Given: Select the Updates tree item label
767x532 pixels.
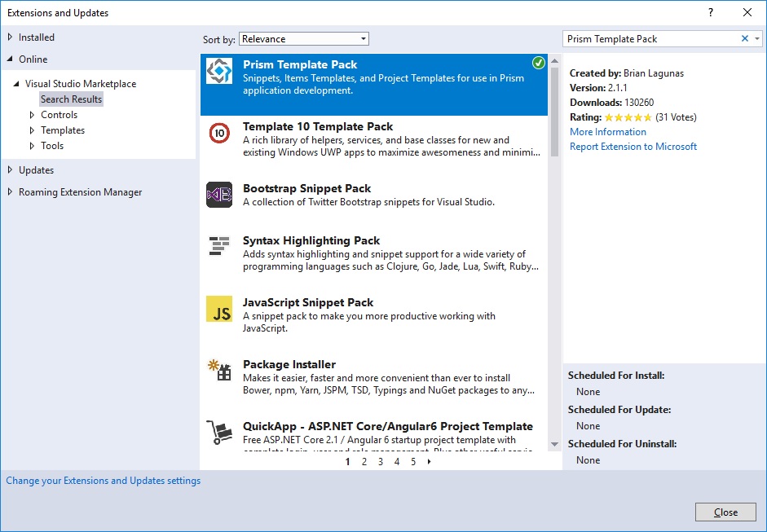Looking at the screenshot, I should 36,170.
